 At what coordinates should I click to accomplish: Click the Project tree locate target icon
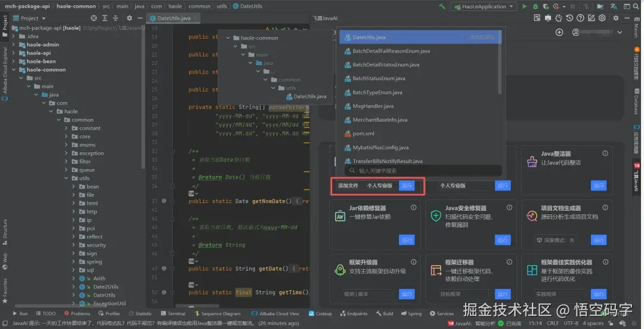click(94, 18)
